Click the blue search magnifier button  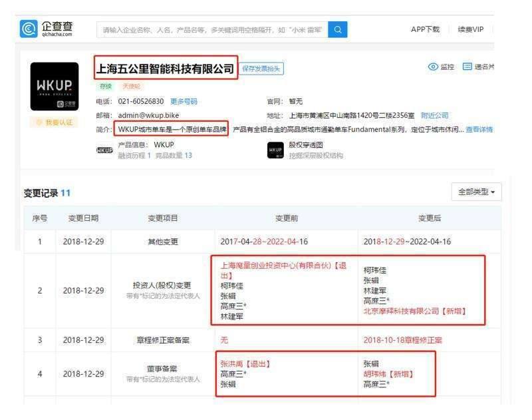point(338,29)
